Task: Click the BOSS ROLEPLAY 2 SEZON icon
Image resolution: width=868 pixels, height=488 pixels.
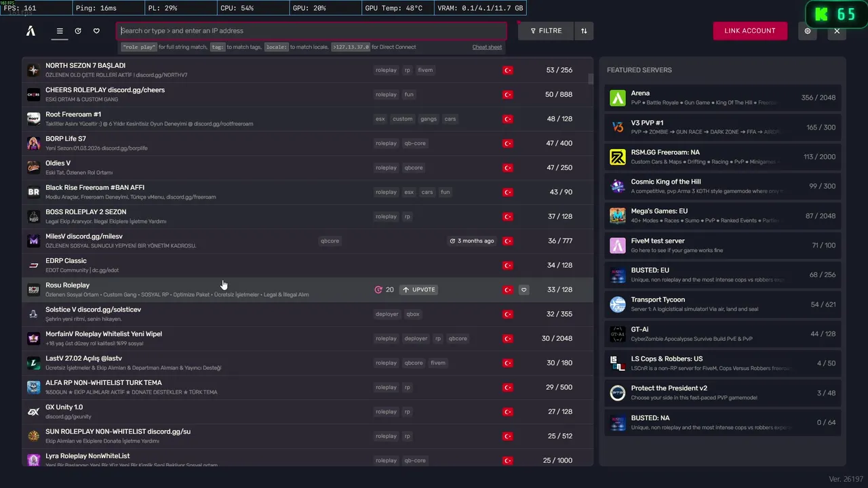Action: click(x=33, y=216)
